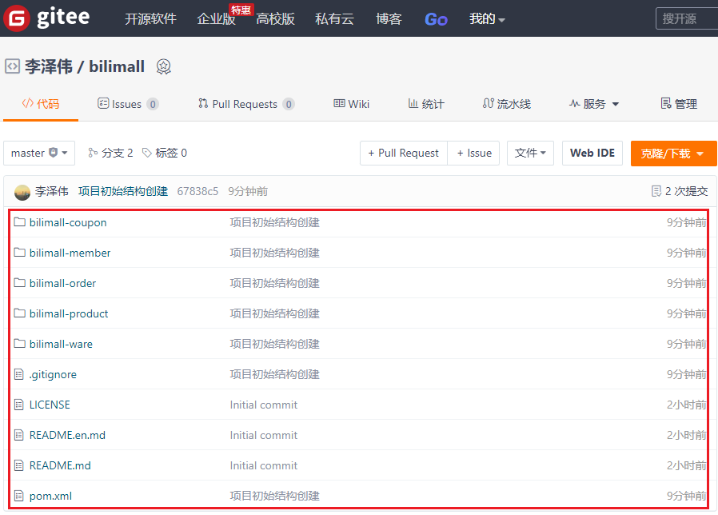The width and height of the screenshot is (718, 515).
Task: Open the master branch dropdown
Action: coord(39,153)
